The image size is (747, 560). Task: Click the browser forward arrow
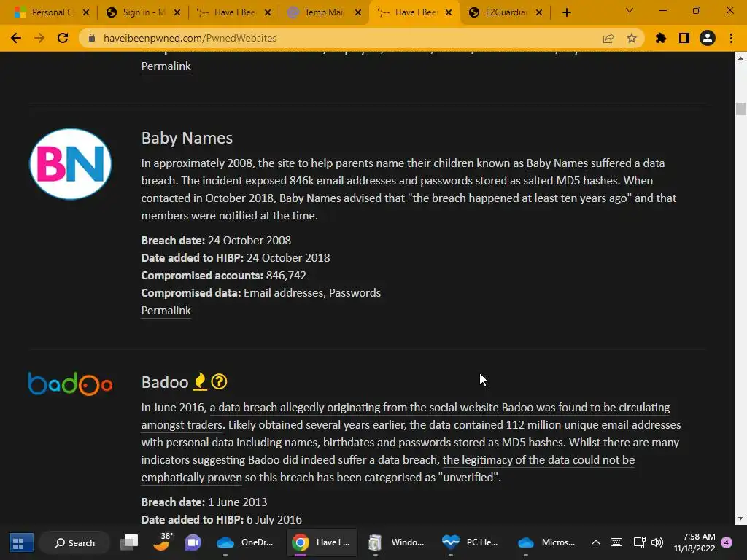pyautogui.click(x=39, y=38)
